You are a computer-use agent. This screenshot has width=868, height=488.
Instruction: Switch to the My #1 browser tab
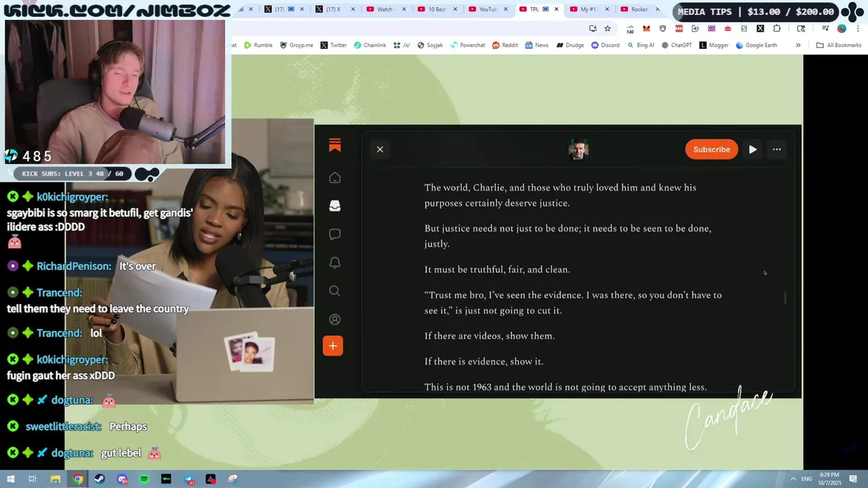tap(588, 9)
